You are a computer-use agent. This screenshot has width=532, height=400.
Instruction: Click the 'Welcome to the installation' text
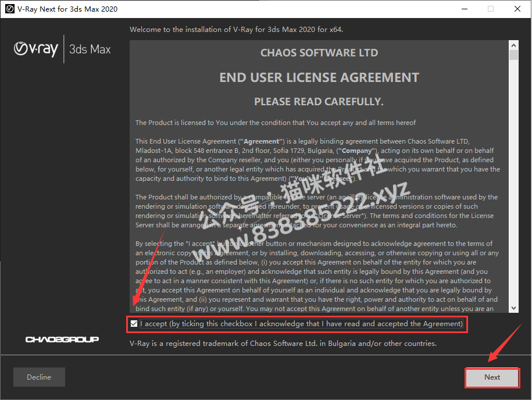(x=236, y=30)
